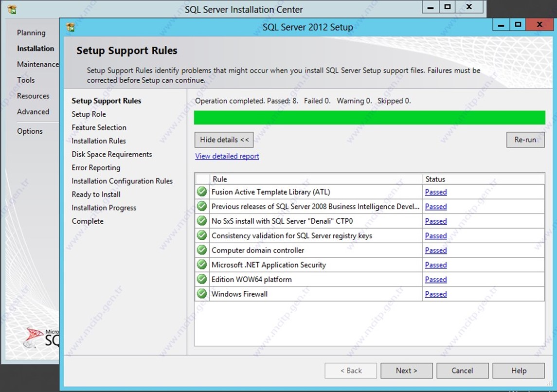This screenshot has width=557, height=392.
Task: Minimize the SQL Server 2012 Setup window
Action: pos(501,25)
